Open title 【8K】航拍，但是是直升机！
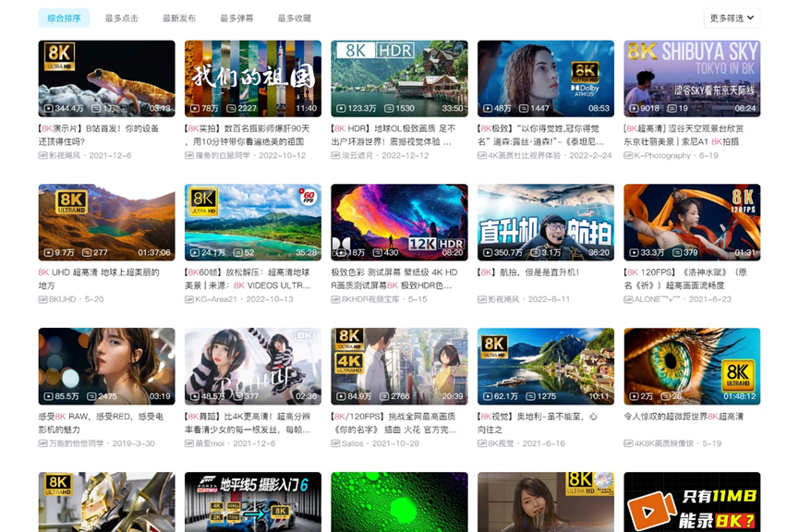 tap(528, 272)
